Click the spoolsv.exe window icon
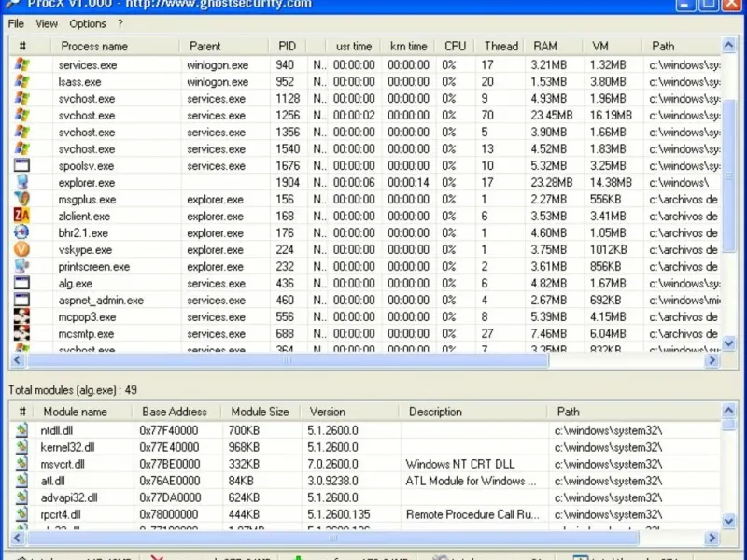The image size is (747, 560). pyautogui.click(x=21, y=166)
